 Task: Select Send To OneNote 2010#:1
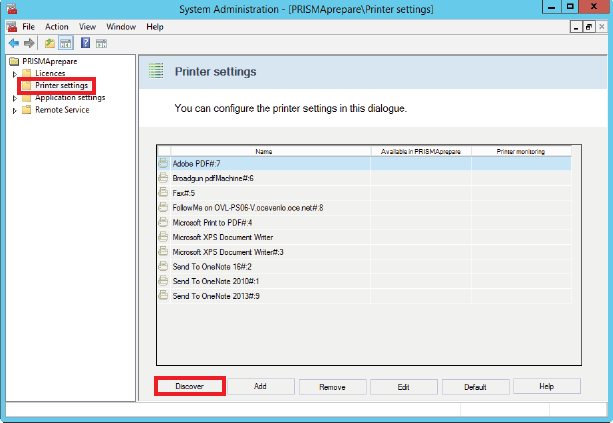pyautogui.click(x=364, y=281)
